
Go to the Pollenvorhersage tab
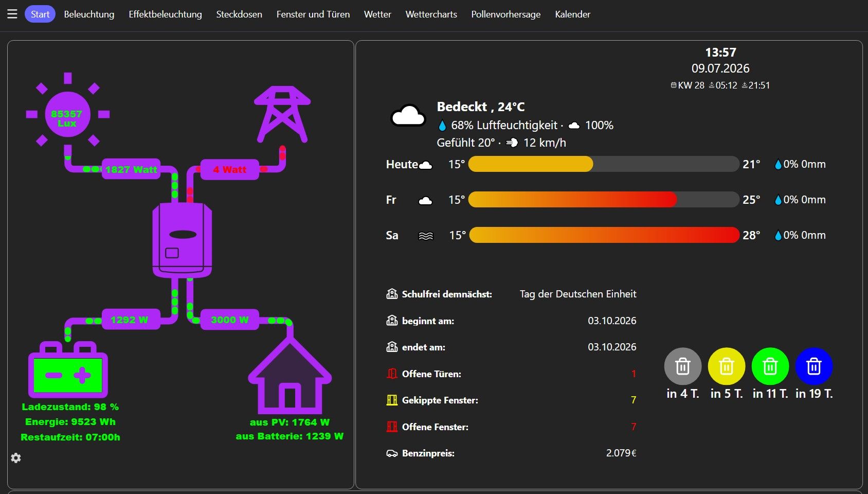(x=506, y=14)
